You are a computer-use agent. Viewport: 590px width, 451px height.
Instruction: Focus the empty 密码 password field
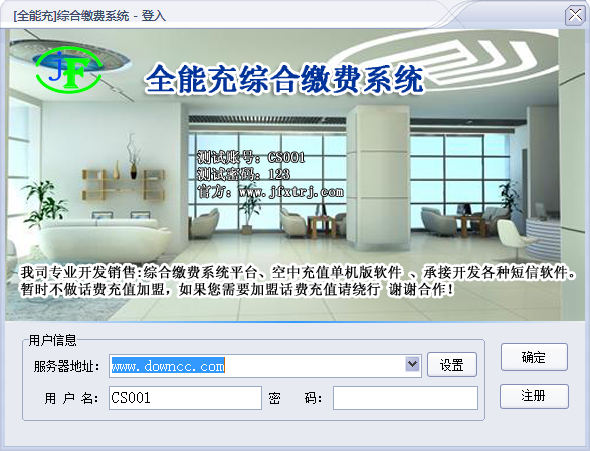point(405,398)
